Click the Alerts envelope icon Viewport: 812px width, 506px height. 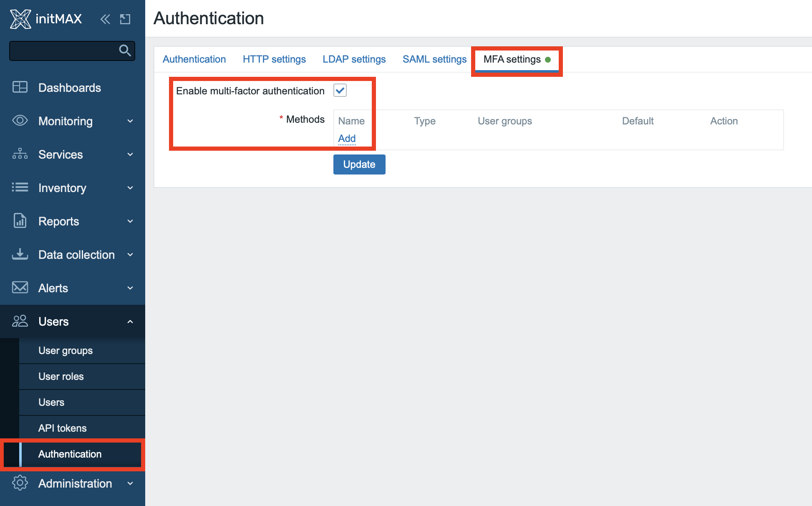(x=20, y=288)
